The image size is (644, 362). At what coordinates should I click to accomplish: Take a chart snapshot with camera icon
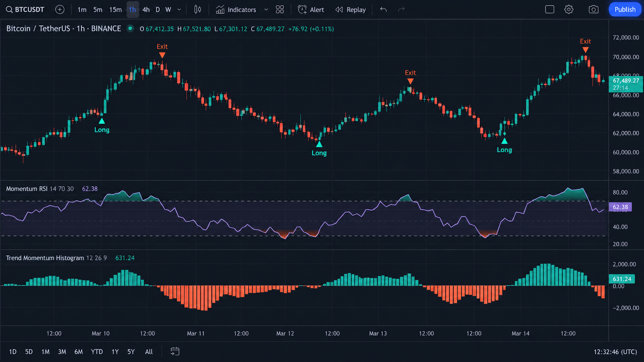click(x=593, y=9)
